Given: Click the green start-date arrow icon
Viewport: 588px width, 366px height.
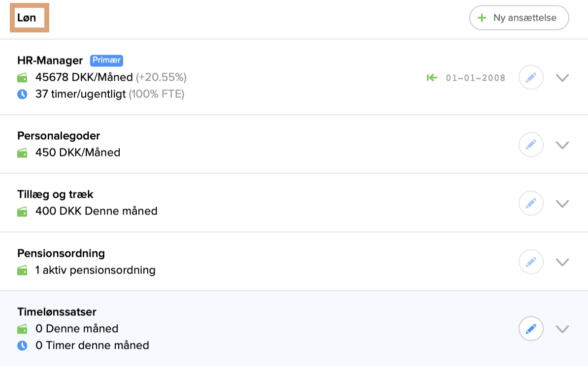Looking at the screenshot, I should pos(432,78).
